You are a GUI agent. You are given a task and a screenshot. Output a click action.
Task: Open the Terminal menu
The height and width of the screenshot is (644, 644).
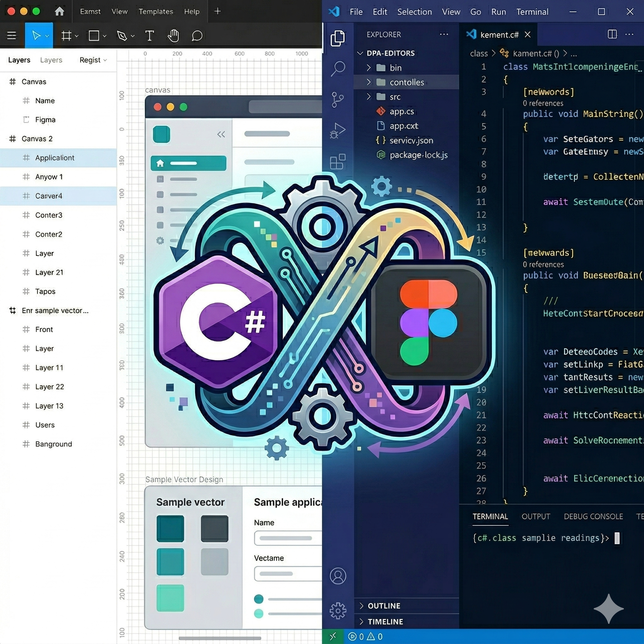coord(532,12)
